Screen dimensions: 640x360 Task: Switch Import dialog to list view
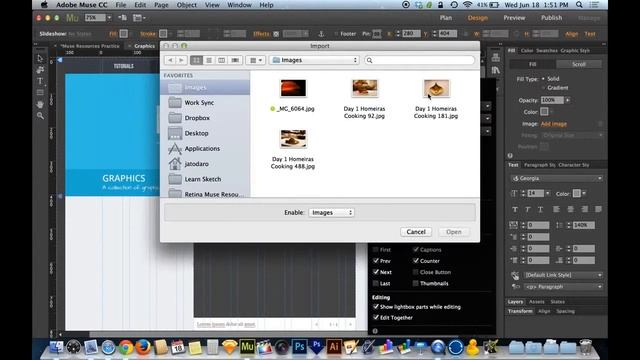(x=209, y=60)
